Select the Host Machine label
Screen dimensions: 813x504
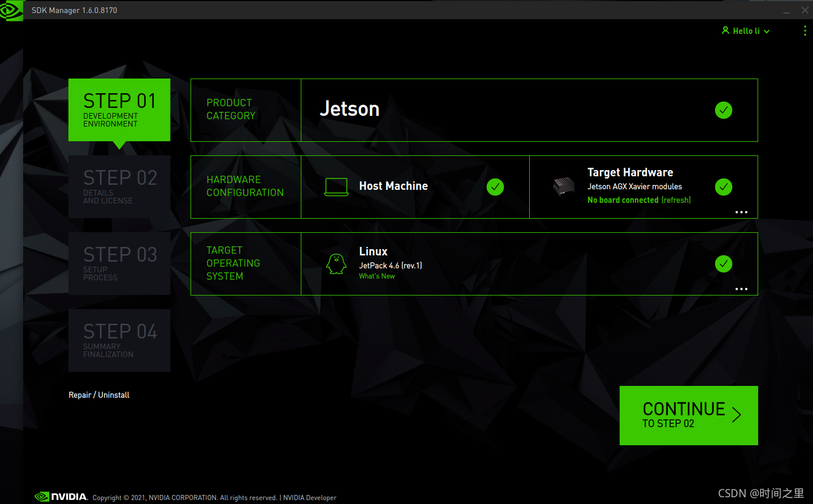pos(393,186)
